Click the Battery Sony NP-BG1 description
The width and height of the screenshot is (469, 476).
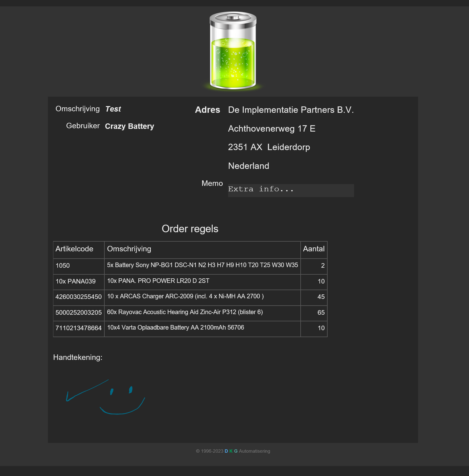(202, 265)
